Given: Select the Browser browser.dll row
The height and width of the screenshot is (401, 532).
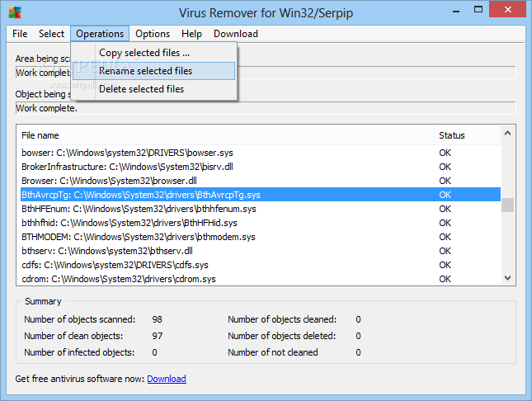Looking at the screenshot, I should pyautogui.click(x=261, y=181).
